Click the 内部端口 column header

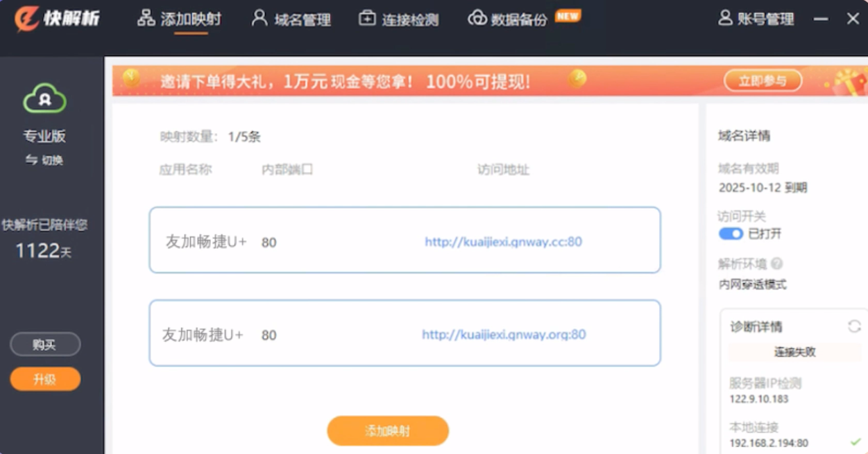287,170
